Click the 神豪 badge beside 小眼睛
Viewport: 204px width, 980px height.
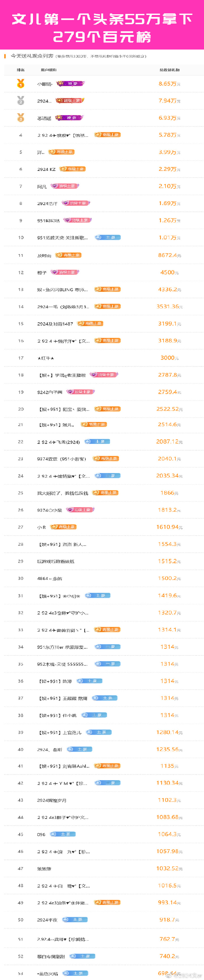[x=70, y=83]
